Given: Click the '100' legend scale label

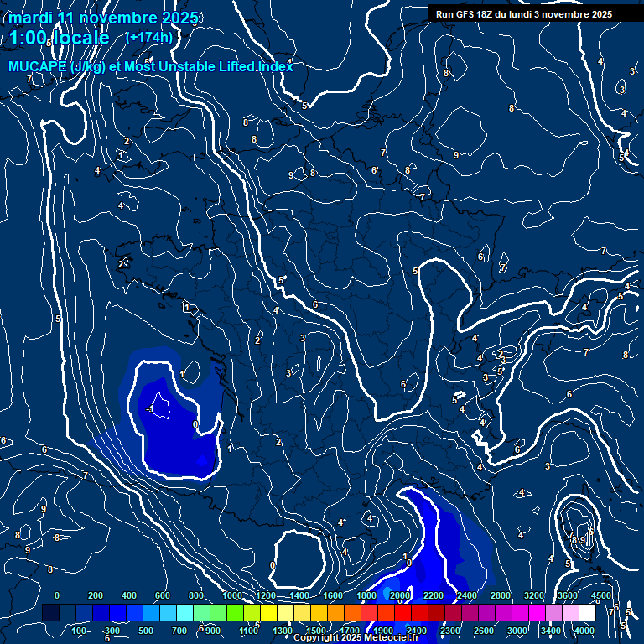Looking at the screenshot, I should pyautogui.click(x=79, y=631).
